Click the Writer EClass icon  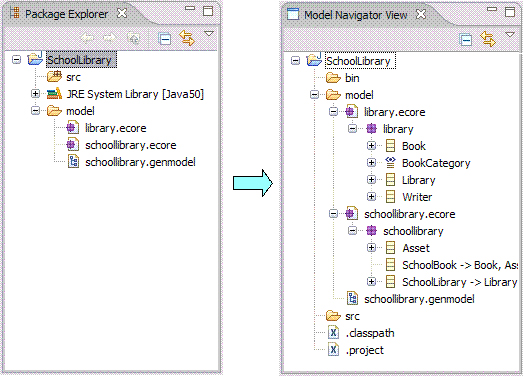[390, 197]
